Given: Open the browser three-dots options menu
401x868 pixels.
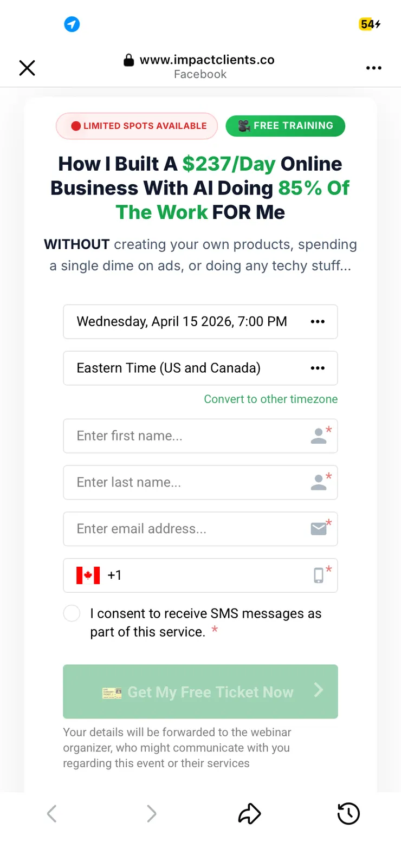Looking at the screenshot, I should click(x=373, y=68).
